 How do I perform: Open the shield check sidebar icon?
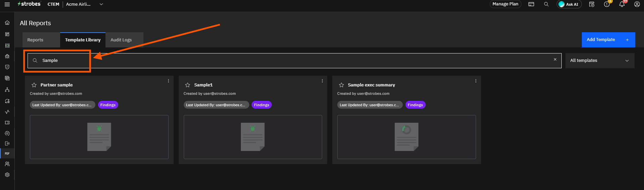(x=7, y=67)
